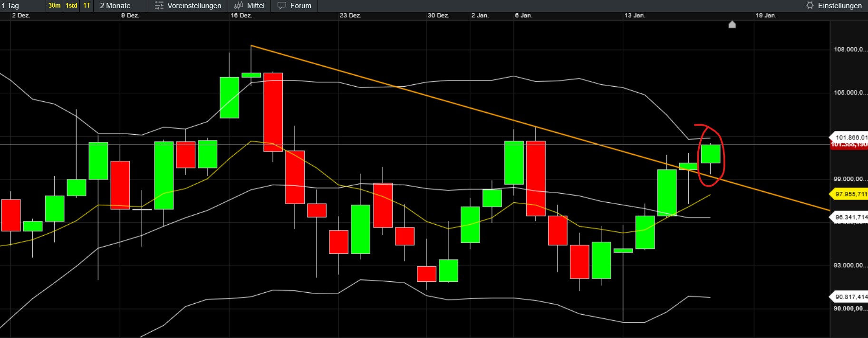Click the '16 Dez.' date label
This screenshot has height=338, width=868.
pyautogui.click(x=241, y=16)
